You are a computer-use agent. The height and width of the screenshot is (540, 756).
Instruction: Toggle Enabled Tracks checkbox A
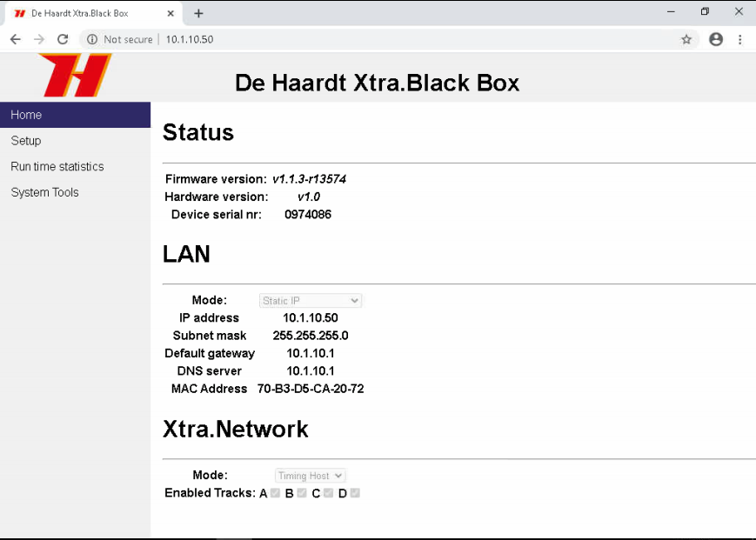pos(275,493)
